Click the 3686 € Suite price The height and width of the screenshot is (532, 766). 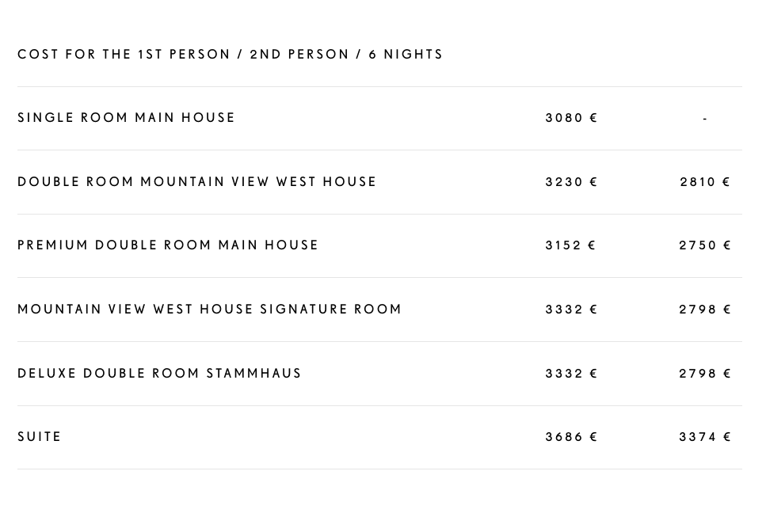tap(571, 437)
